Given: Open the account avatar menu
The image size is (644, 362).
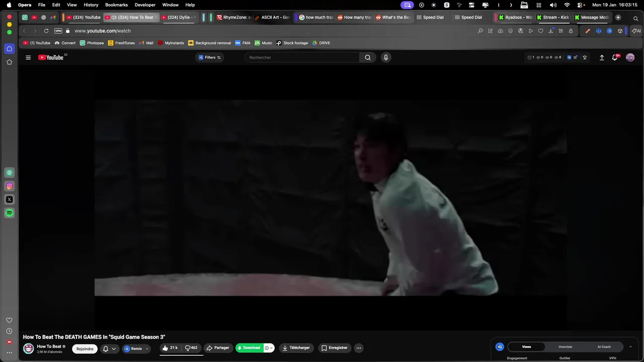Looking at the screenshot, I should [630, 57].
